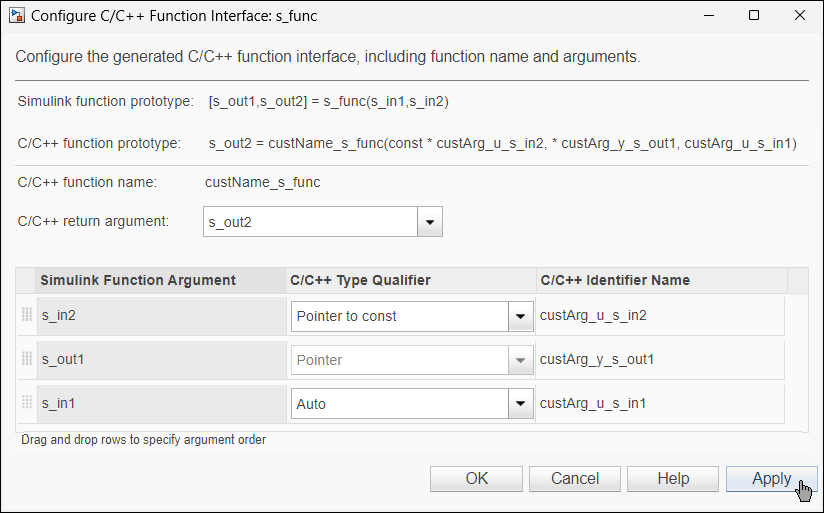Click the Cancel button
This screenshot has width=824, height=513.
click(575, 479)
